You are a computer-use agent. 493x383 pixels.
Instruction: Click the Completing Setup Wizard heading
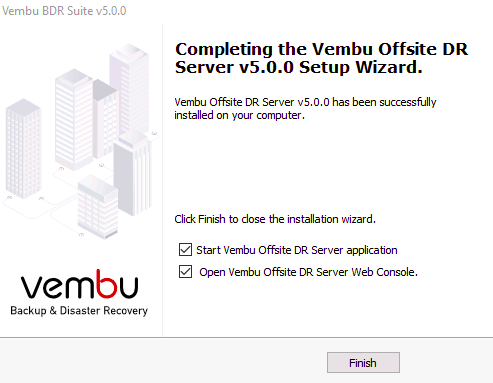point(322,58)
